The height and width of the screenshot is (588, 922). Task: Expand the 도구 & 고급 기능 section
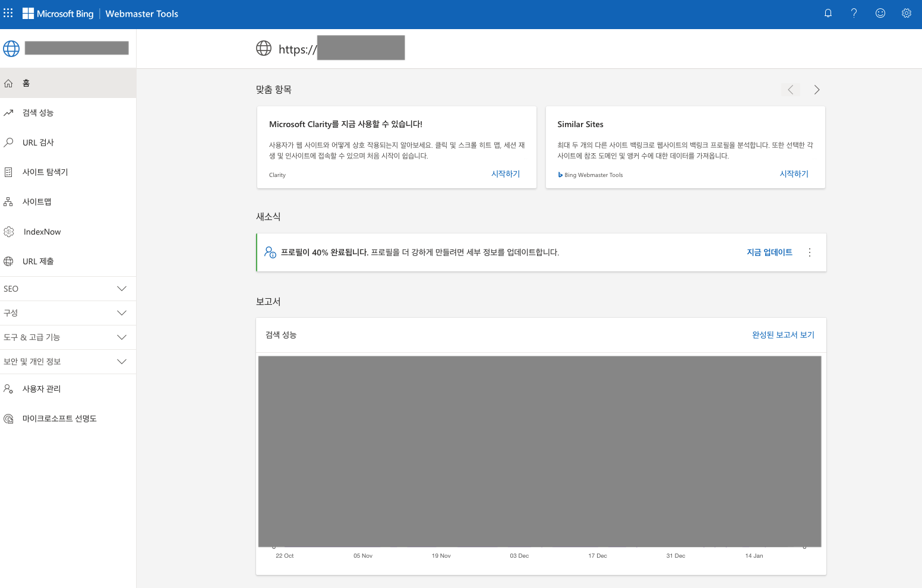(x=68, y=337)
